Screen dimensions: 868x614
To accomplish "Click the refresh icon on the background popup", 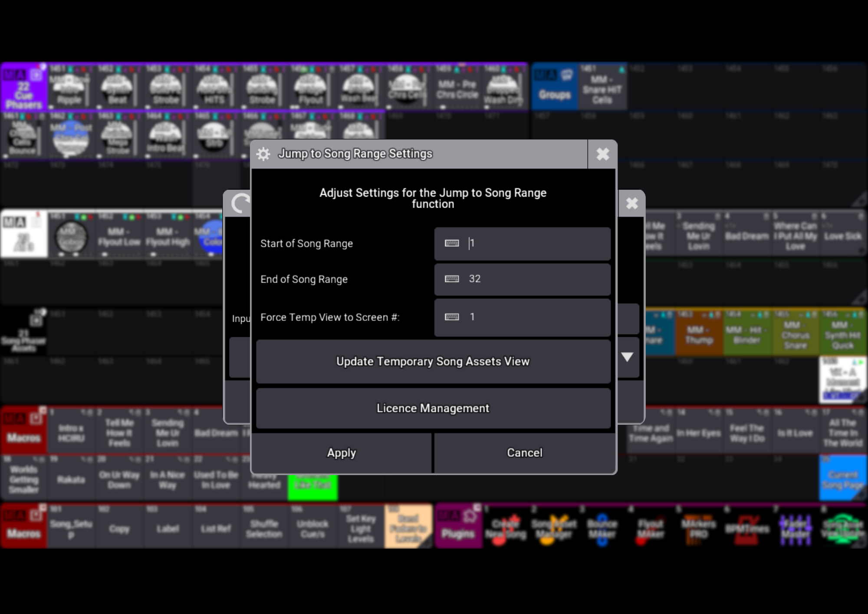I will (x=241, y=203).
